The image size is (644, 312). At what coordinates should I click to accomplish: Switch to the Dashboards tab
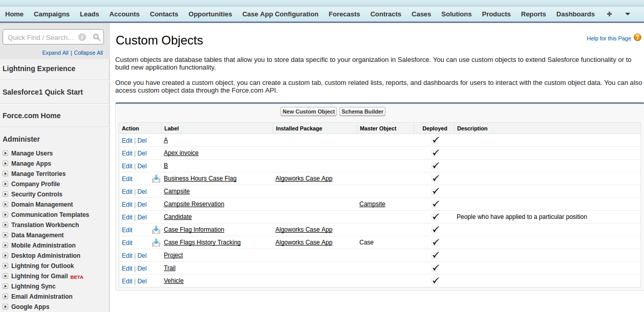point(575,14)
